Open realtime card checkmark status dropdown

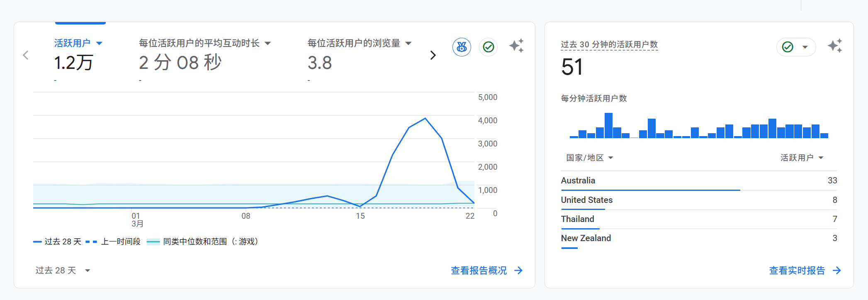coord(796,47)
